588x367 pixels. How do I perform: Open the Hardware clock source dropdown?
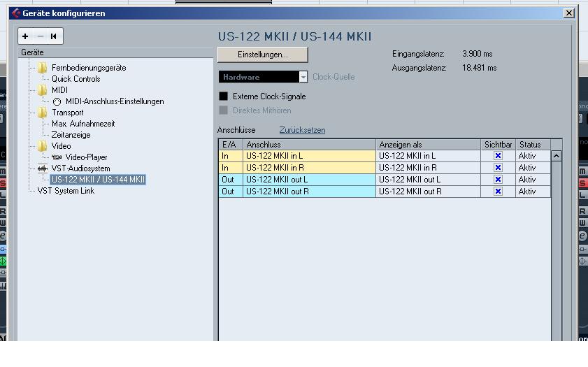pyautogui.click(x=263, y=77)
